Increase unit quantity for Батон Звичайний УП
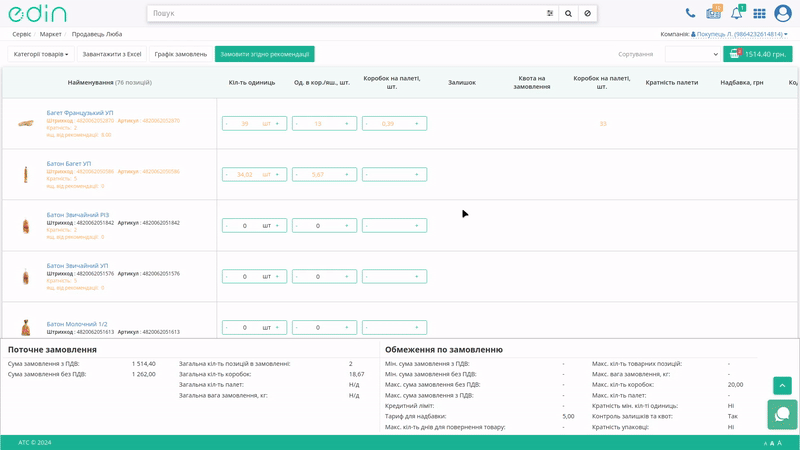The width and height of the screenshot is (800, 450). (x=278, y=277)
